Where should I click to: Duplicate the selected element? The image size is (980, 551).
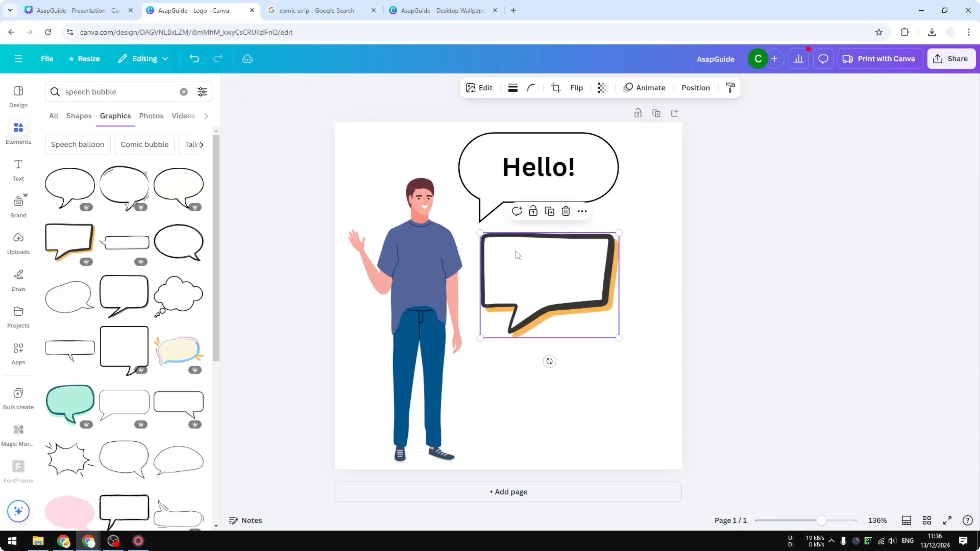tap(549, 211)
